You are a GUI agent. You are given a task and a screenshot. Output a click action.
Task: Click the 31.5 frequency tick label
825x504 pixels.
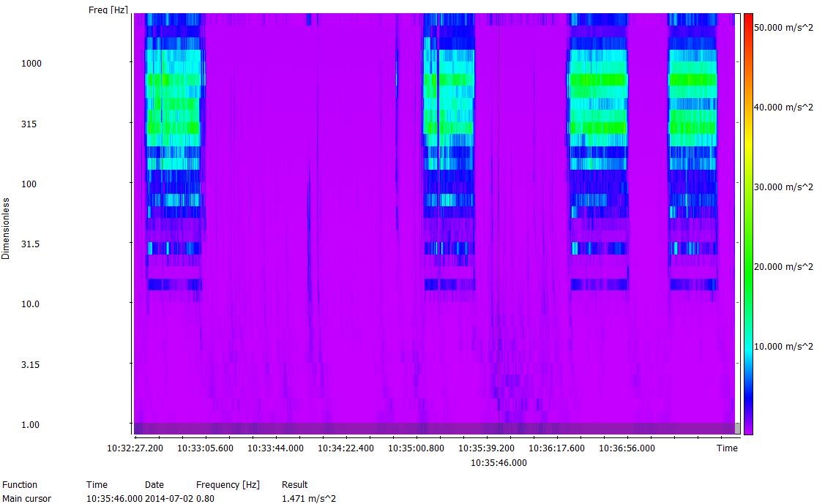click(x=29, y=244)
